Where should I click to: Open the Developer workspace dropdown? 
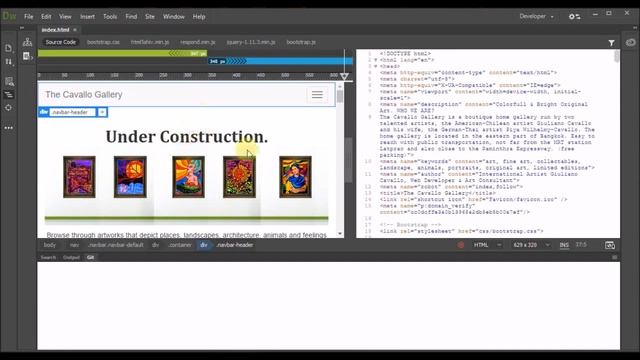[536, 16]
